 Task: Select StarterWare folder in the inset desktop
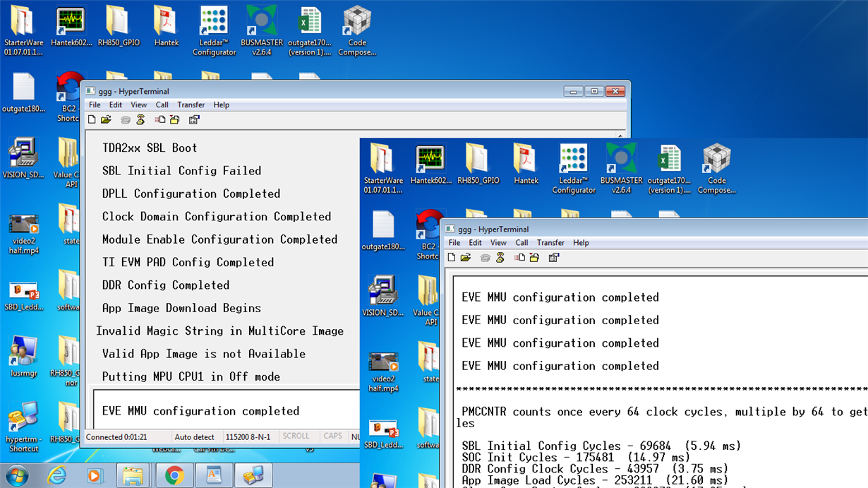pos(383,169)
